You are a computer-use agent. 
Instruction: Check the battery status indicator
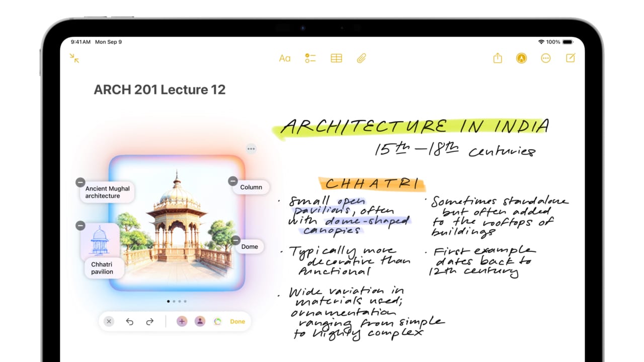click(x=568, y=42)
